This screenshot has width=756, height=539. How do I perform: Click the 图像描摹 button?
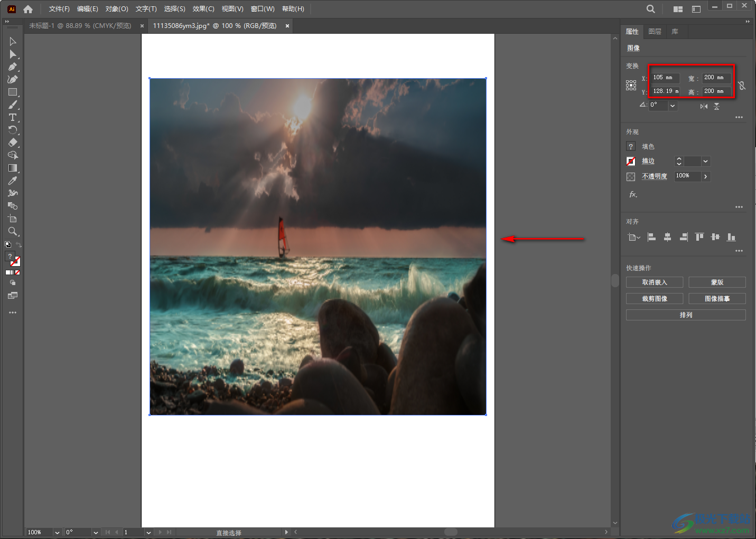(717, 299)
